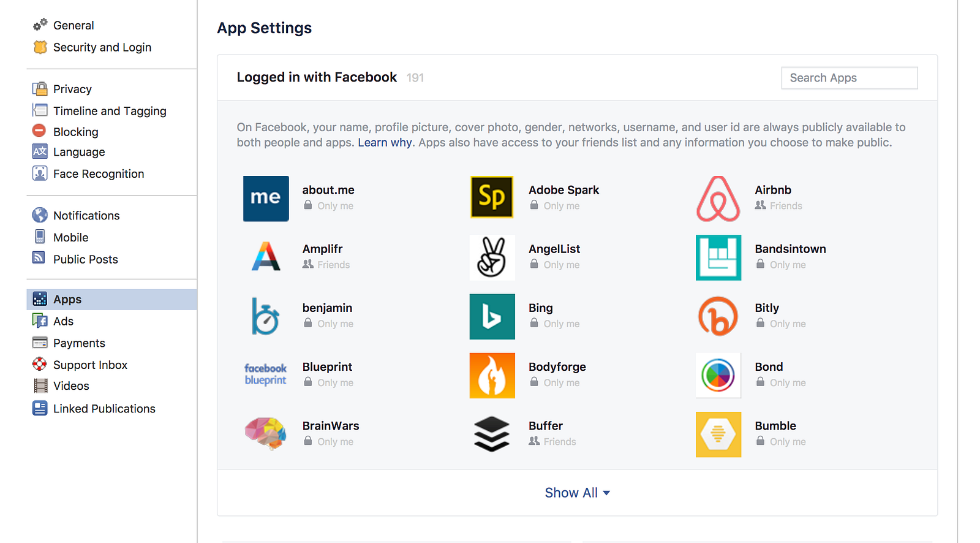Select the about.me app icon
This screenshot has height=543, width=980.
(266, 199)
